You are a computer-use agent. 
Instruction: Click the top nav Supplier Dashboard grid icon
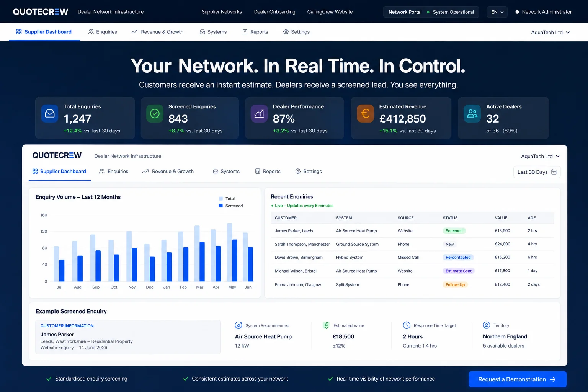click(x=19, y=32)
